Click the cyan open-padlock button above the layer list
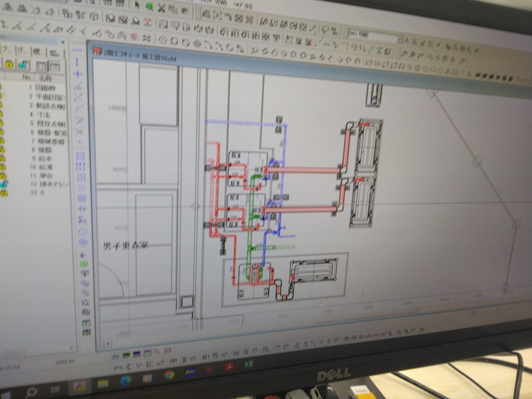 (23, 65)
